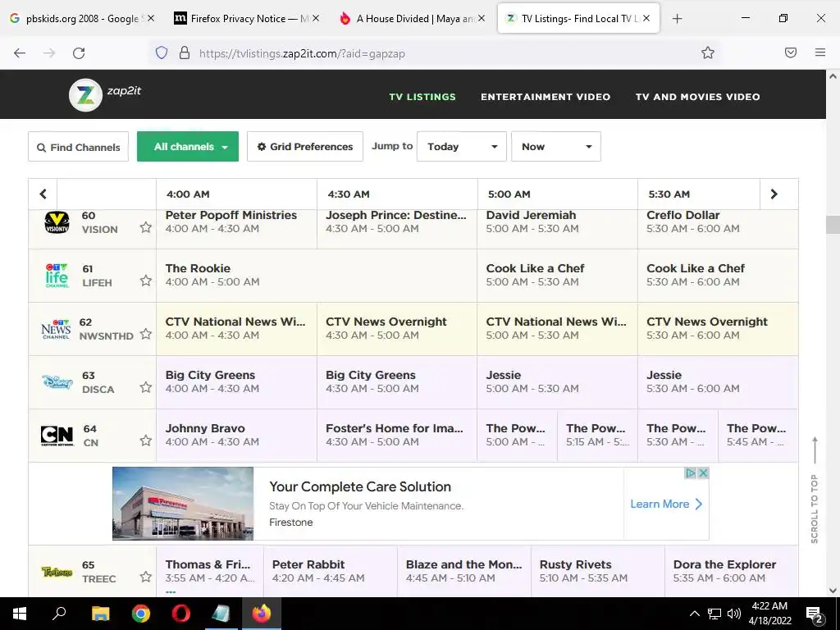The image size is (840, 630).
Task: Click Treehouse channel logo
Action: tap(57, 572)
